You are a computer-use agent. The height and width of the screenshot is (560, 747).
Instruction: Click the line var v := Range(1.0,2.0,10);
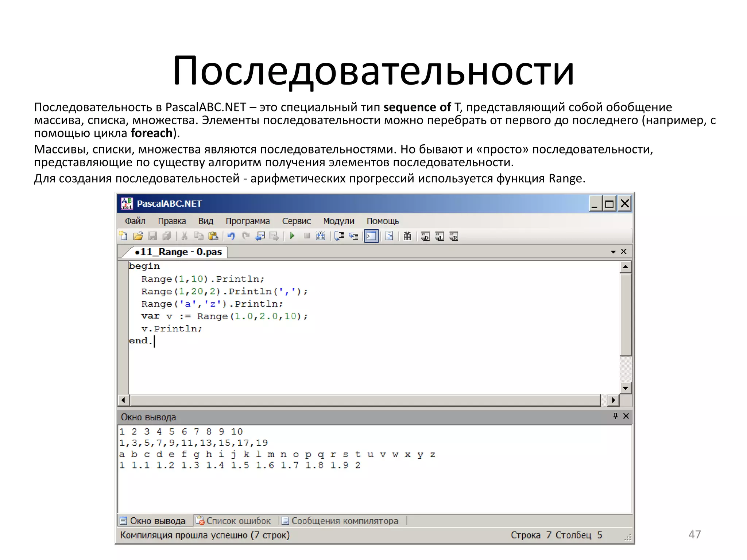point(225,316)
